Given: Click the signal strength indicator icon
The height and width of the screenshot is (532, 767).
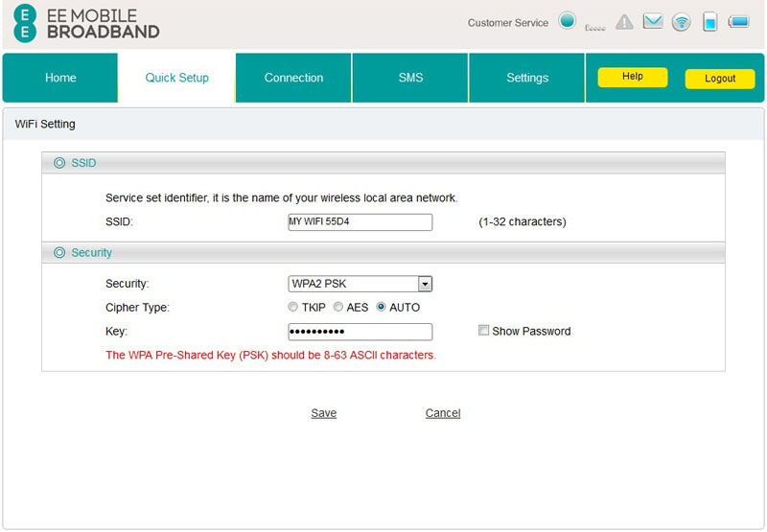Looking at the screenshot, I should (595, 28).
